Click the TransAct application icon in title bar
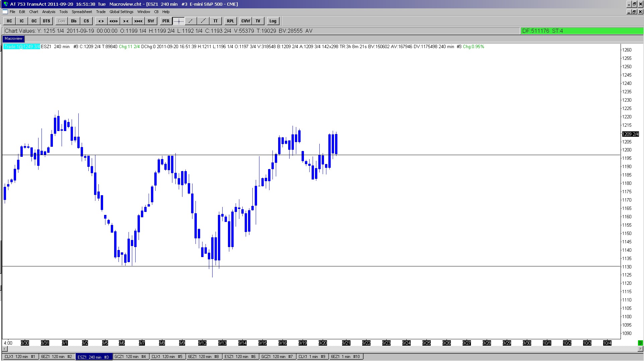644x361 pixels. pos(6,4)
